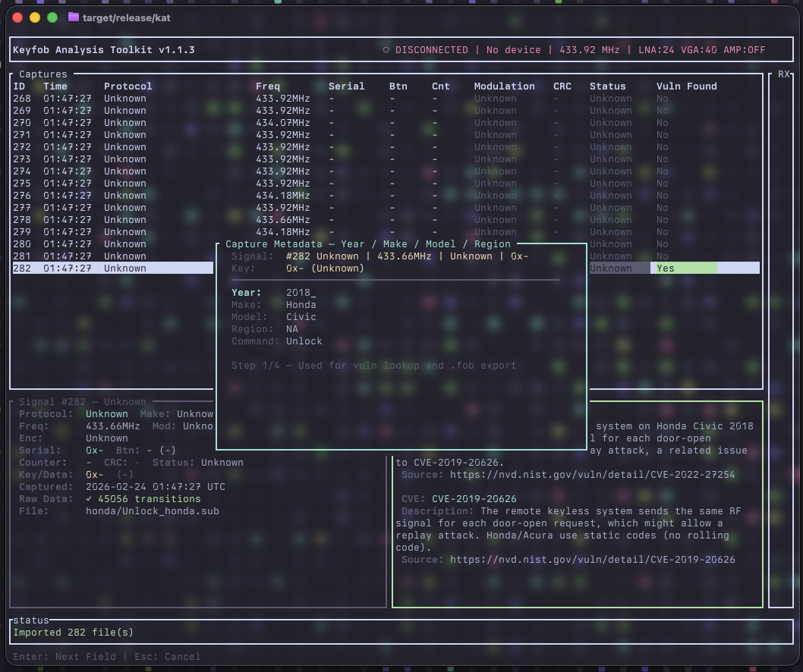Select capture row with ID 280
Screen dimensions: 803x672
tap(112, 244)
